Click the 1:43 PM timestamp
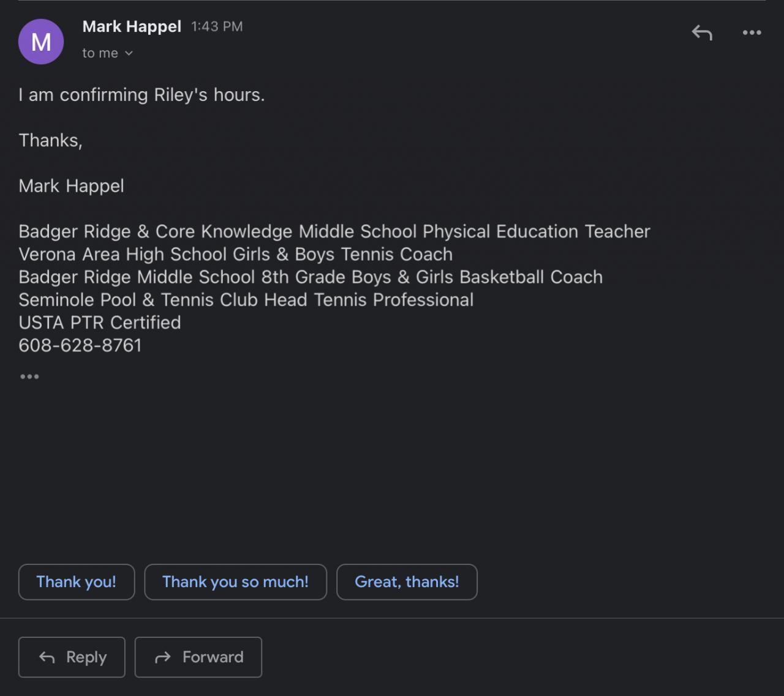 click(217, 26)
